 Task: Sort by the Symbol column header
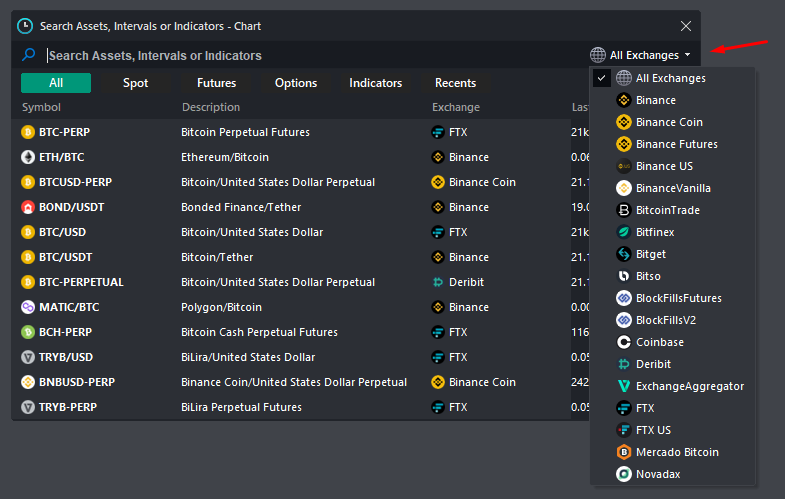41,107
